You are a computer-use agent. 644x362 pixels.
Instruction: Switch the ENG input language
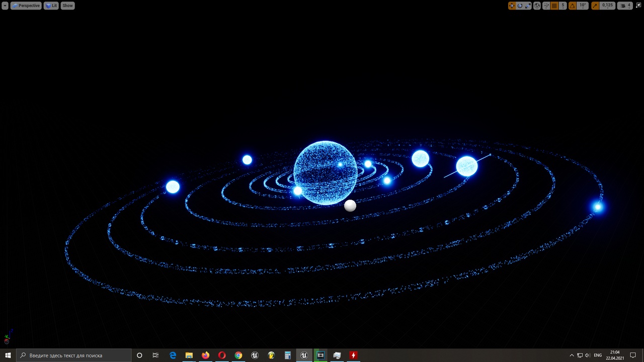[x=598, y=355]
